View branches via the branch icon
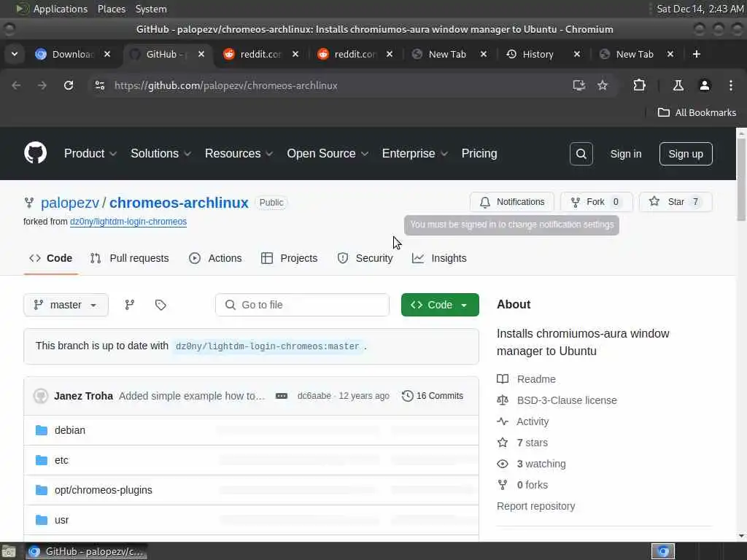Viewport: 747px width, 560px height. (129, 305)
